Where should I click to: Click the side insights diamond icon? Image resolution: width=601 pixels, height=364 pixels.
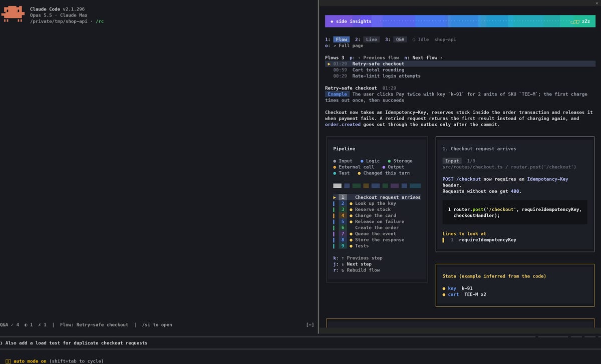pos(332,22)
